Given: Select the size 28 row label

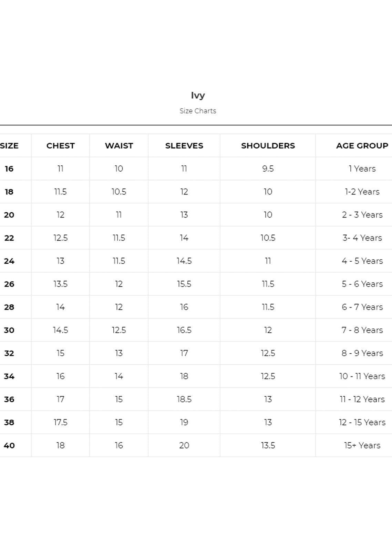Looking at the screenshot, I should click(x=9, y=307).
